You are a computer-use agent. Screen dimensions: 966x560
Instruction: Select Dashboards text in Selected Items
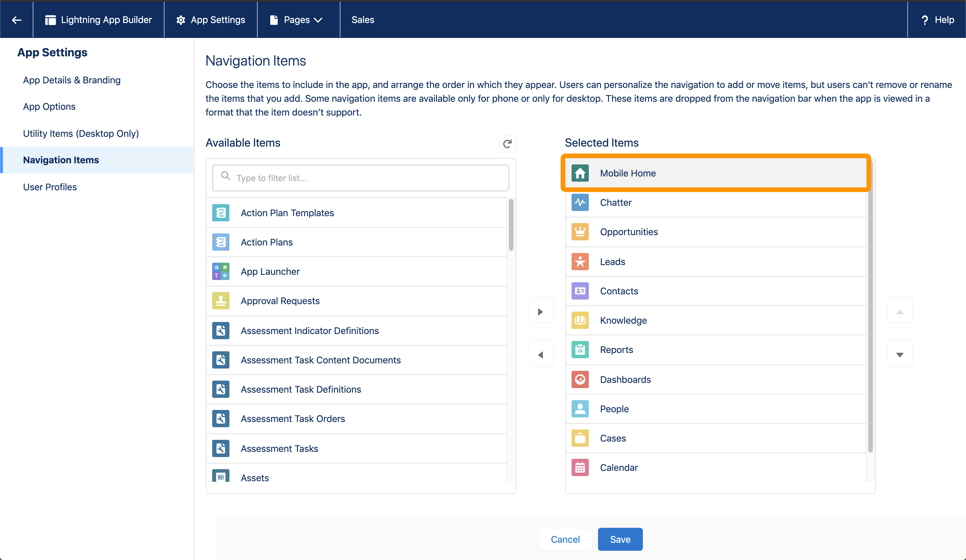[x=625, y=379]
